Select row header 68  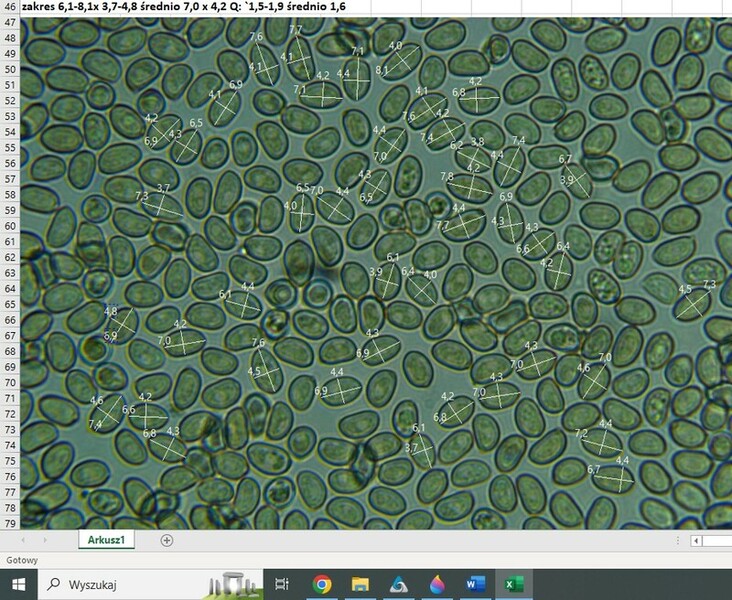[10, 351]
